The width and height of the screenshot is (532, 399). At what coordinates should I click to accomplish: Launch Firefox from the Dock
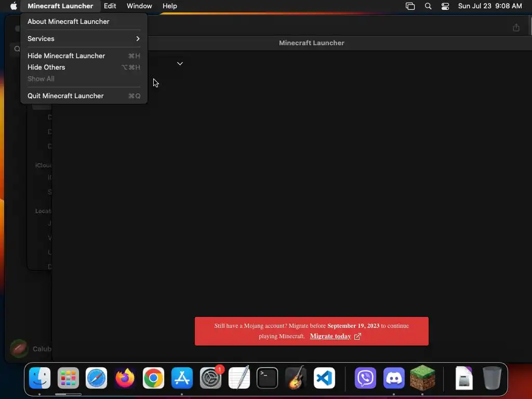(125, 378)
